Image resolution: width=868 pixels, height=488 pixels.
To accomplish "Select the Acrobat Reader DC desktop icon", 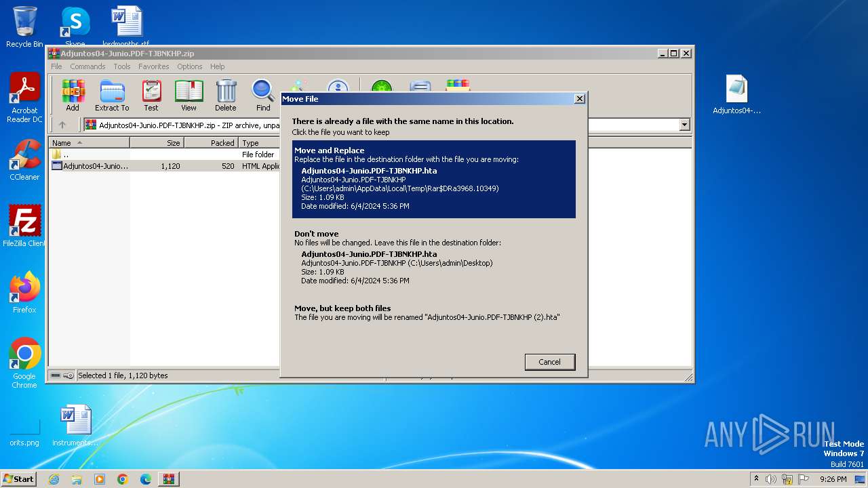I will coord(24,98).
